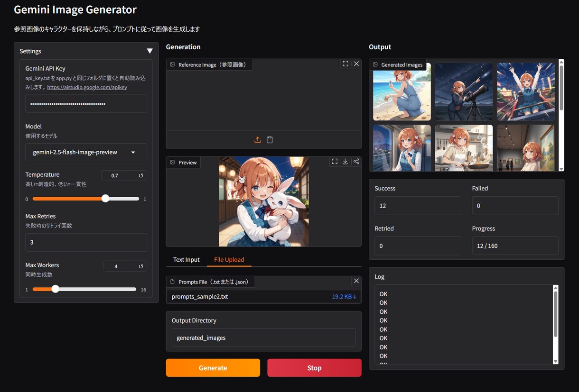Switch to the Text Input tab
Viewport: 579px width, 392px height.
187,260
